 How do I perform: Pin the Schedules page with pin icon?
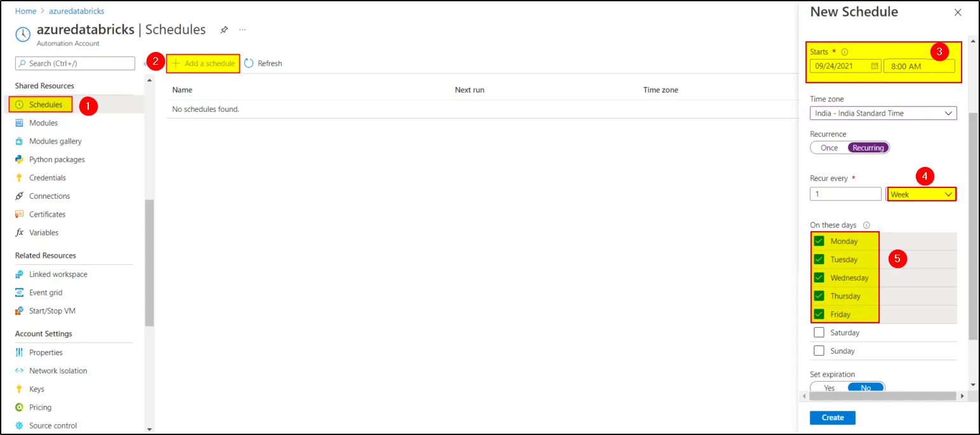click(x=223, y=30)
